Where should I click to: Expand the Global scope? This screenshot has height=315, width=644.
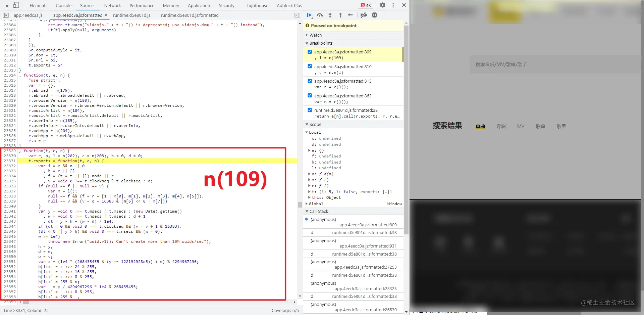tap(307, 204)
